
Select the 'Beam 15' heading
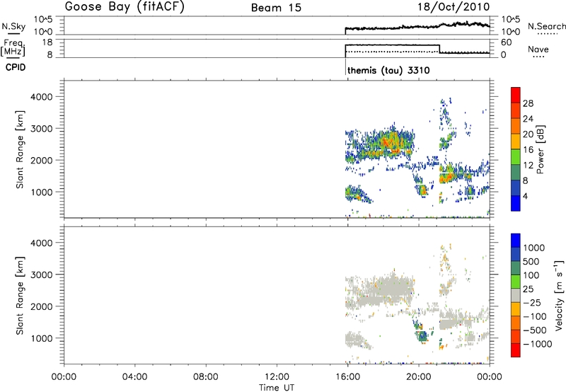pos(276,7)
